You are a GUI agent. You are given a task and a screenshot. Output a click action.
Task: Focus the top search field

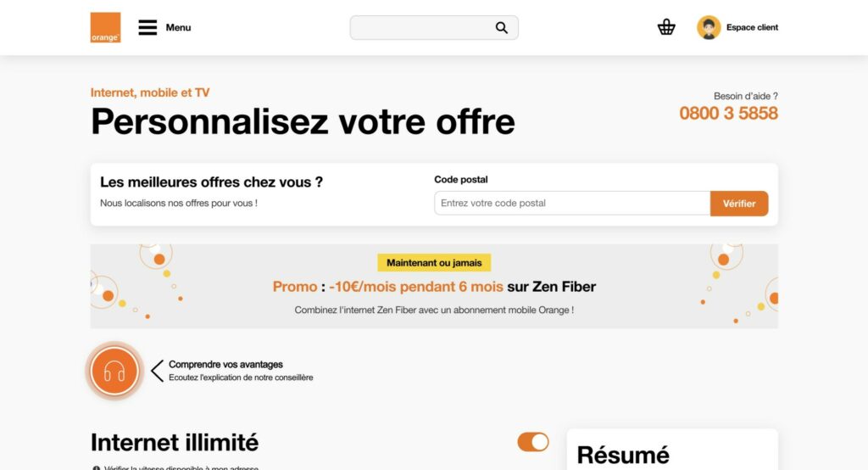[434, 28]
